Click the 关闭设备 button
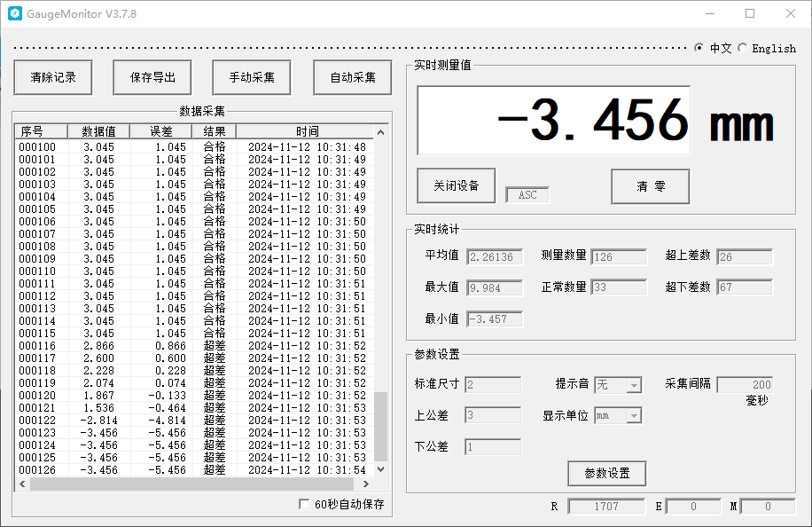 click(457, 186)
